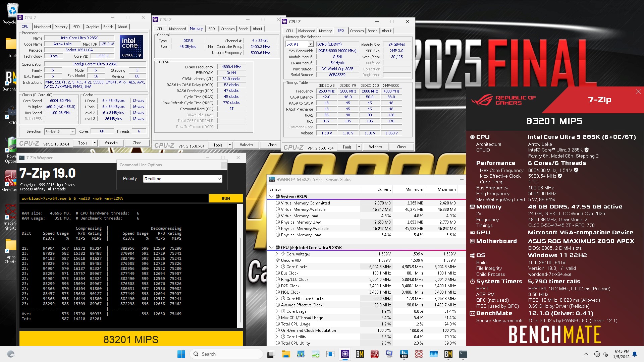Click Close in the CPU-Z Memory window
Screen dimensions: 644x362
(x=272, y=145)
